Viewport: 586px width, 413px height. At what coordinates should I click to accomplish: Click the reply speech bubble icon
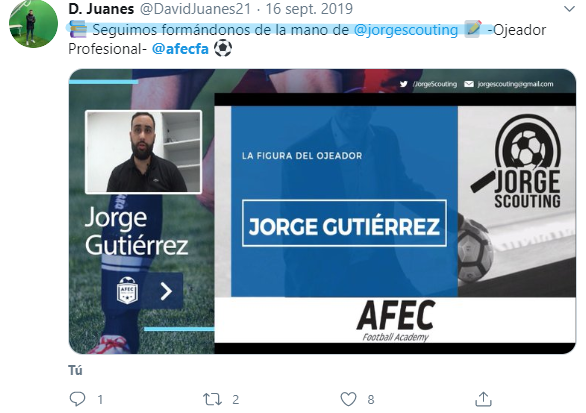(x=77, y=399)
